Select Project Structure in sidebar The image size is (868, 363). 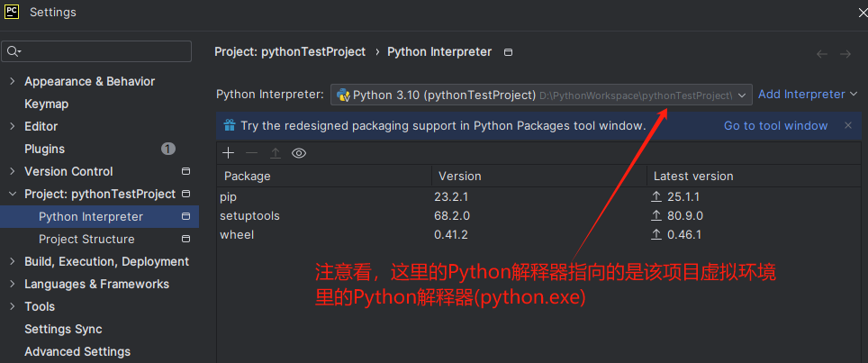(x=86, y=239)
